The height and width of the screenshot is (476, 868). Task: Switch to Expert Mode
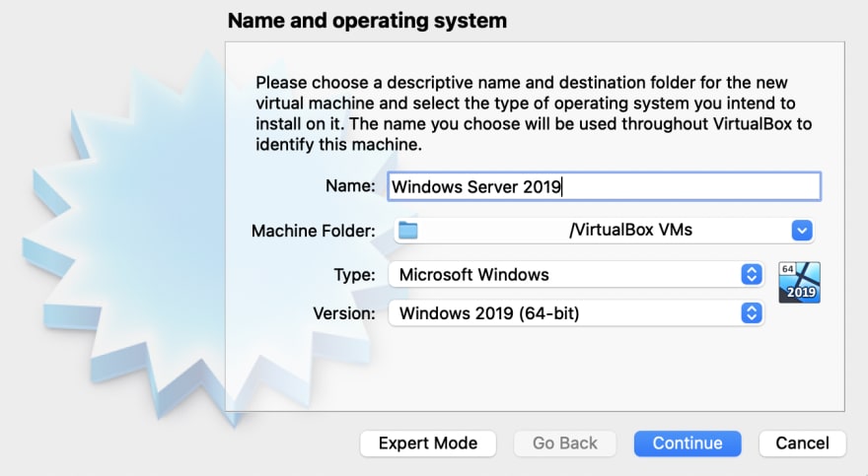click(428, 443)
